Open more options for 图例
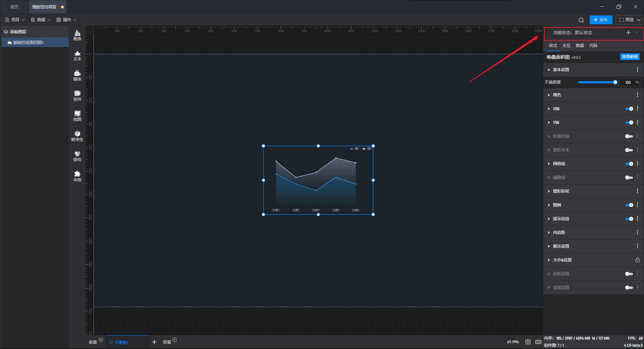644x349 pixels. (638, 205)
